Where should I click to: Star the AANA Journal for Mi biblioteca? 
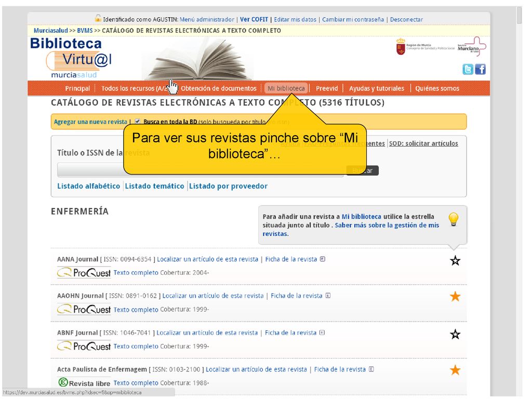[x=455, y=261]
